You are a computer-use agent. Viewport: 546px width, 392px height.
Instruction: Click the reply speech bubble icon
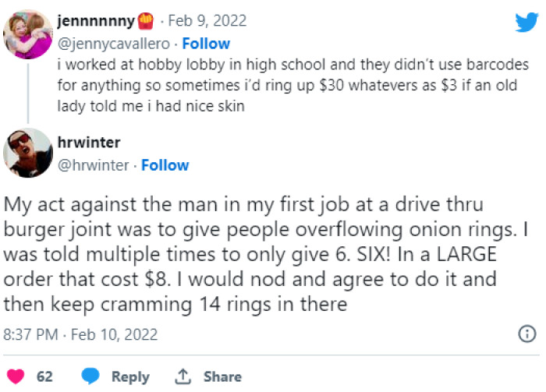90,376
